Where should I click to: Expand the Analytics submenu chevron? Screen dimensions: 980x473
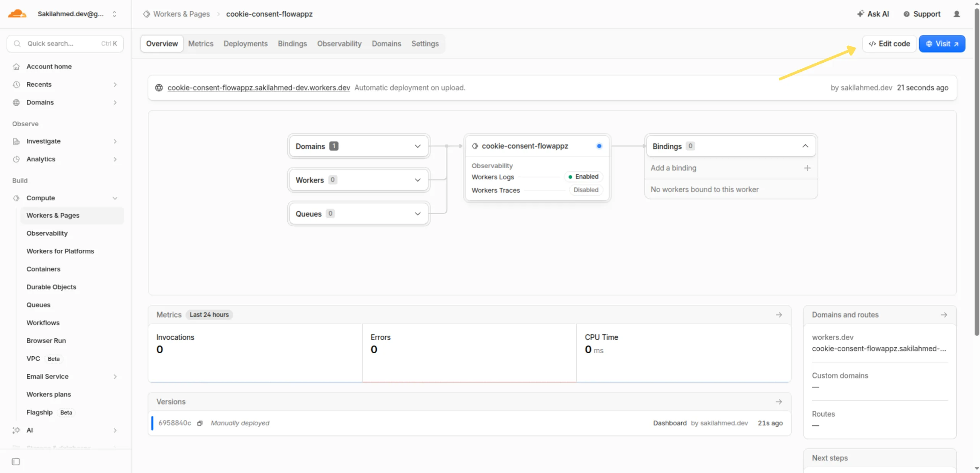pos(115,159)
